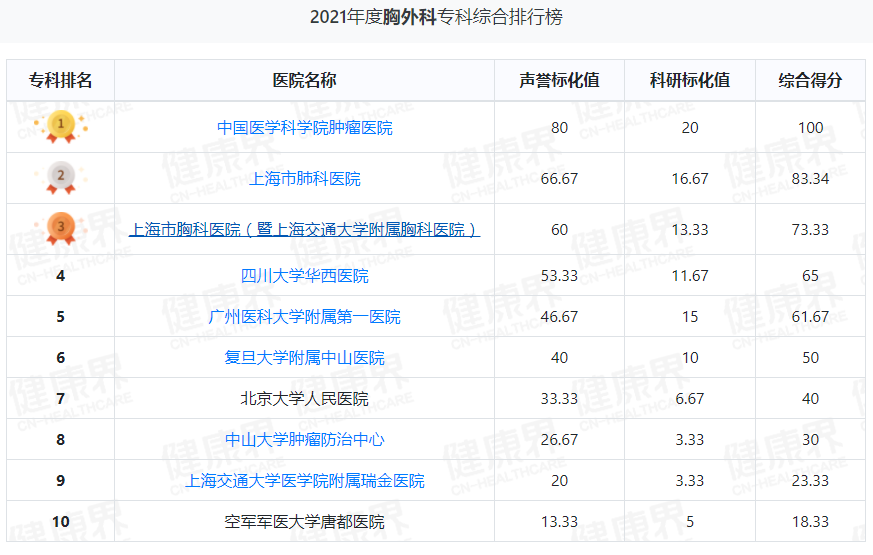Click the 2021年度胸外科专科综合排行榜 title
The image size is (873, 555).
tap(436, 17)
